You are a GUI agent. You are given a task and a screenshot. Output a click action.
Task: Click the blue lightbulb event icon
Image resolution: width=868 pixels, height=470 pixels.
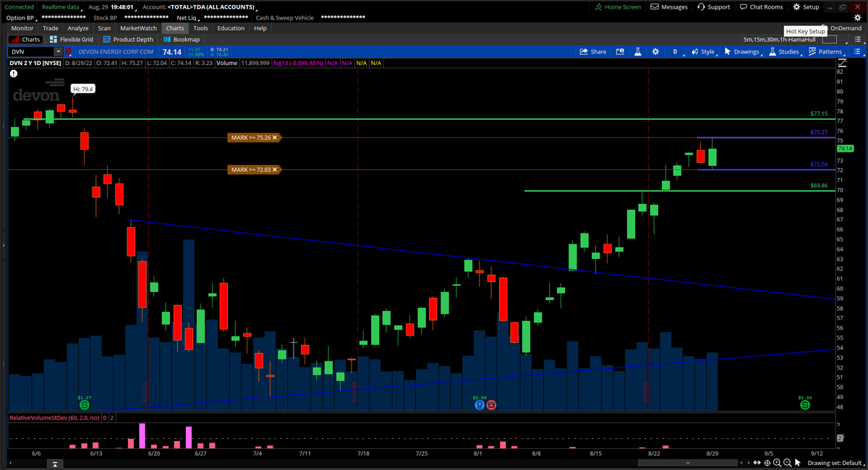click(x=480, y=405)
